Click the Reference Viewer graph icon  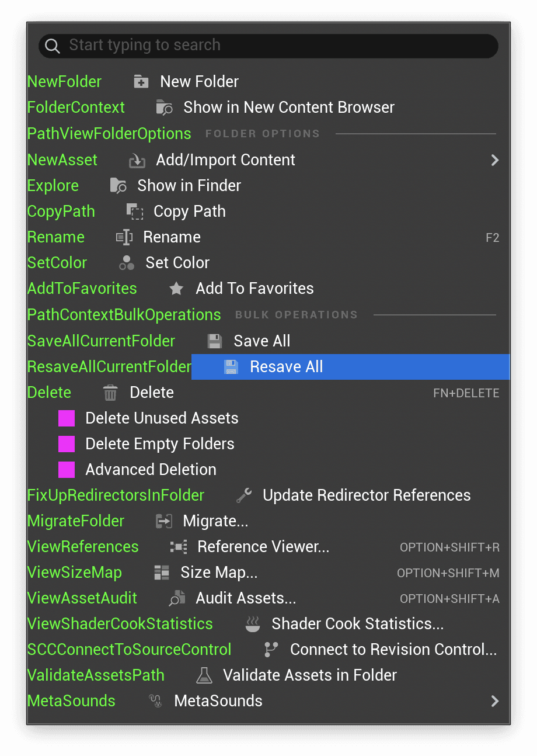click(179, 547)
